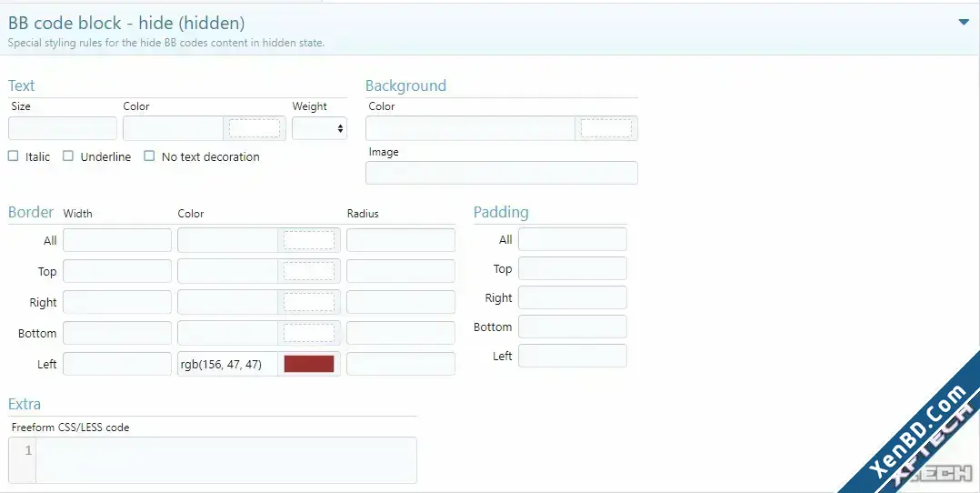This screenshot has width=980, height=493.
Task: Focus the Padding Right field
Action: [x=573, y=297]
